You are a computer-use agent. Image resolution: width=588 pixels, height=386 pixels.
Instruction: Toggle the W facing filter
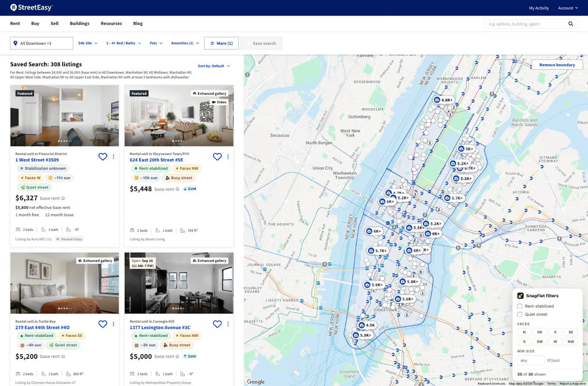point(555,342)
